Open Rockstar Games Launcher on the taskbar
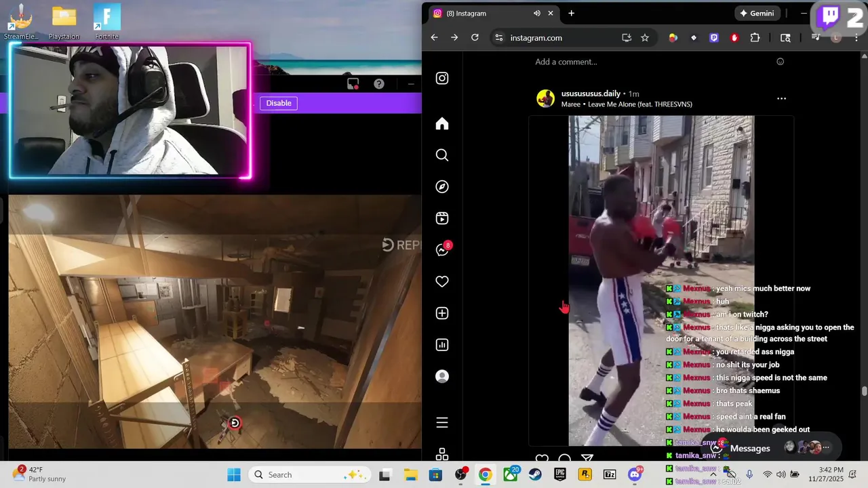 585,474
